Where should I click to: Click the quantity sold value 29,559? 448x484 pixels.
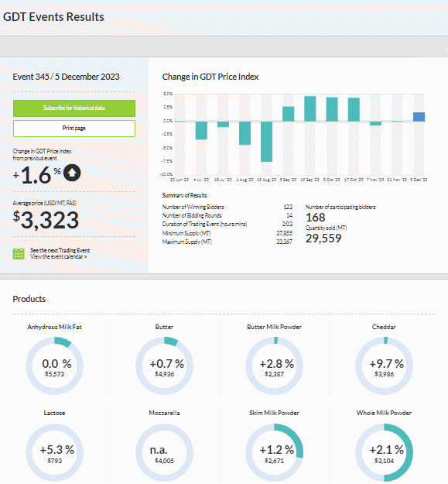click(x=323, y=239)
